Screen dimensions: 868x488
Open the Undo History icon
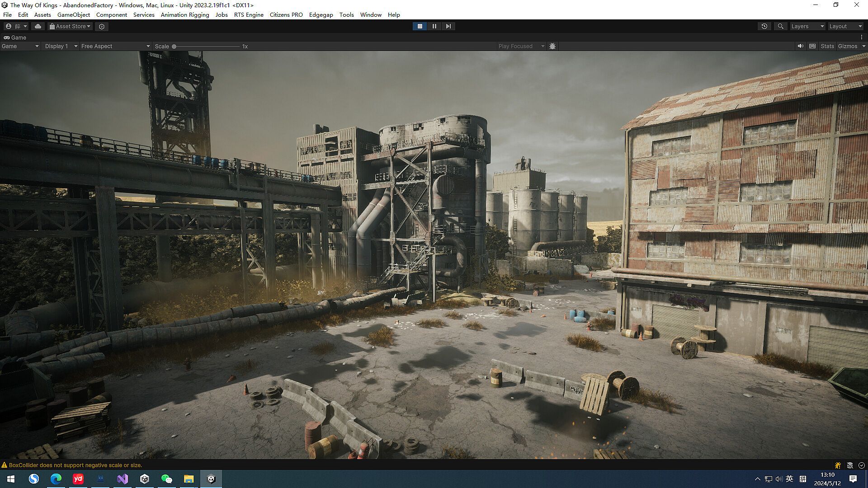[x=764, y=26]
